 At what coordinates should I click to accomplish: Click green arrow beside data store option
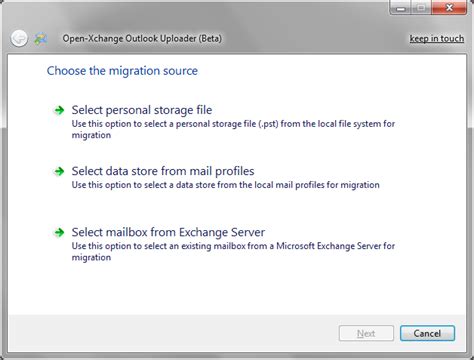(59, 171)
